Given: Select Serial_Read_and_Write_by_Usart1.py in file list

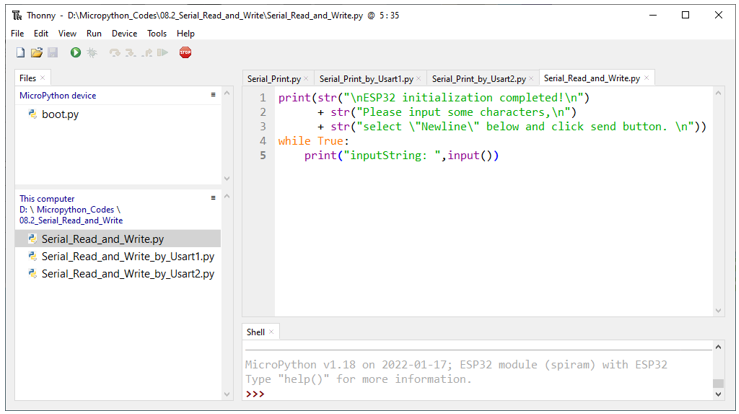Looking at the screenshot, I should click(x=128, y=257).
